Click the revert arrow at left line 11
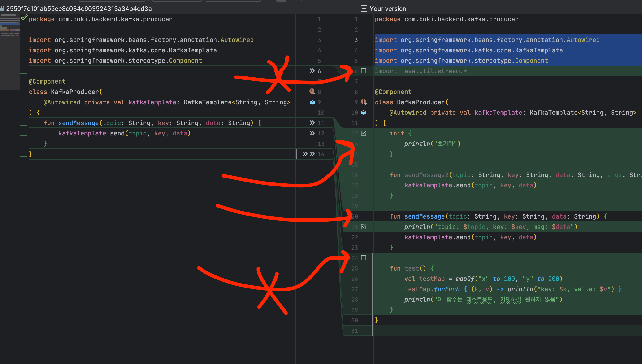642x364 pixels. (312, 123)
